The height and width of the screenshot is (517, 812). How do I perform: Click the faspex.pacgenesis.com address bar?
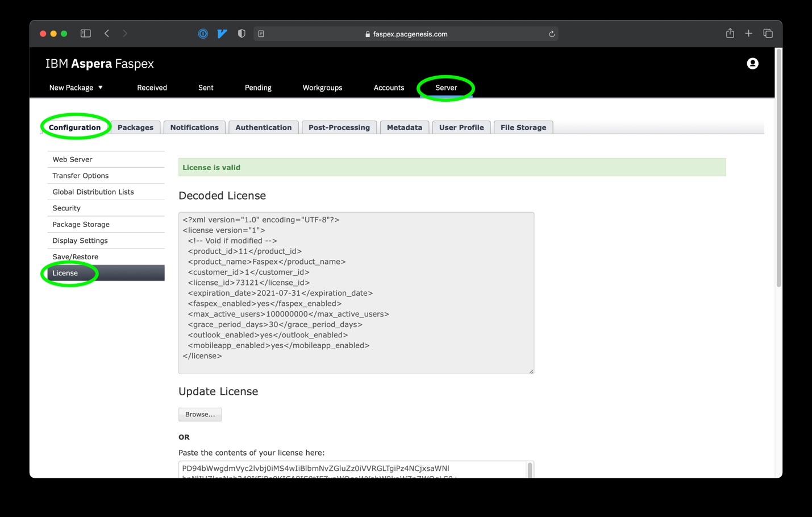point(406,34)
